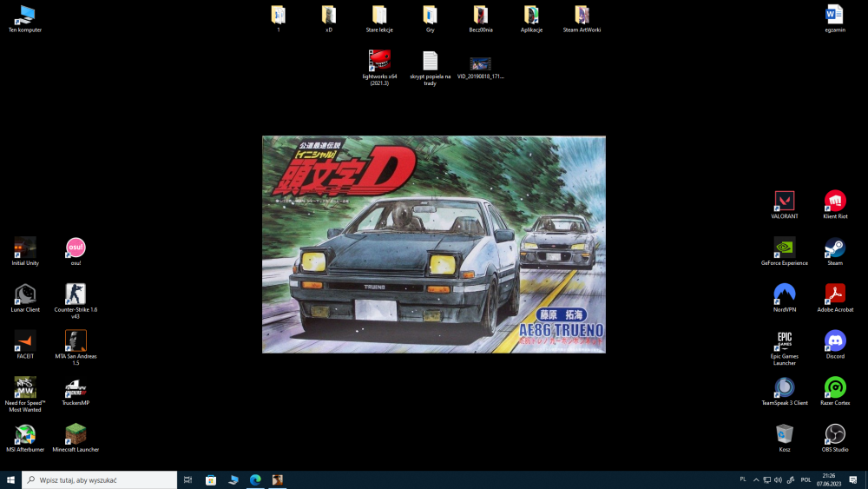Show hidden system tray icons
This screenshot has width=868, height=489.
756,480
